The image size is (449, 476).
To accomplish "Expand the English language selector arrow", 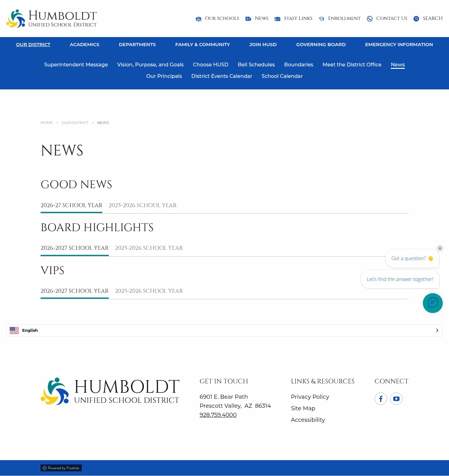I will [437, 330].
